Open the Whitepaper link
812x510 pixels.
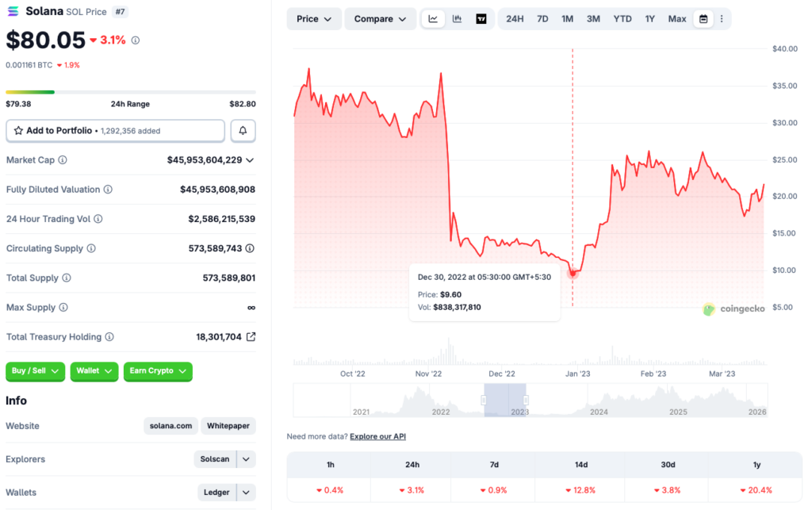click(228, 426)
